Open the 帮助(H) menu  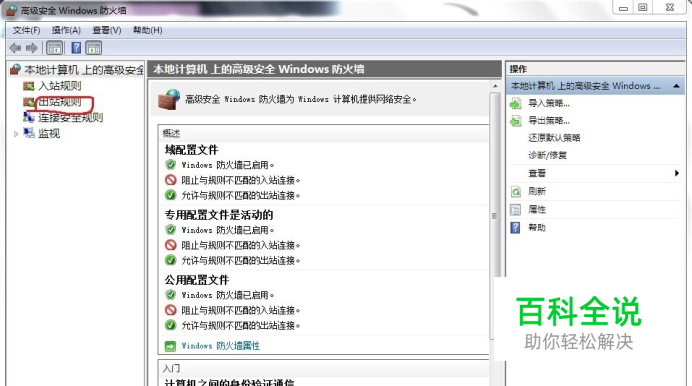[148, 30]
